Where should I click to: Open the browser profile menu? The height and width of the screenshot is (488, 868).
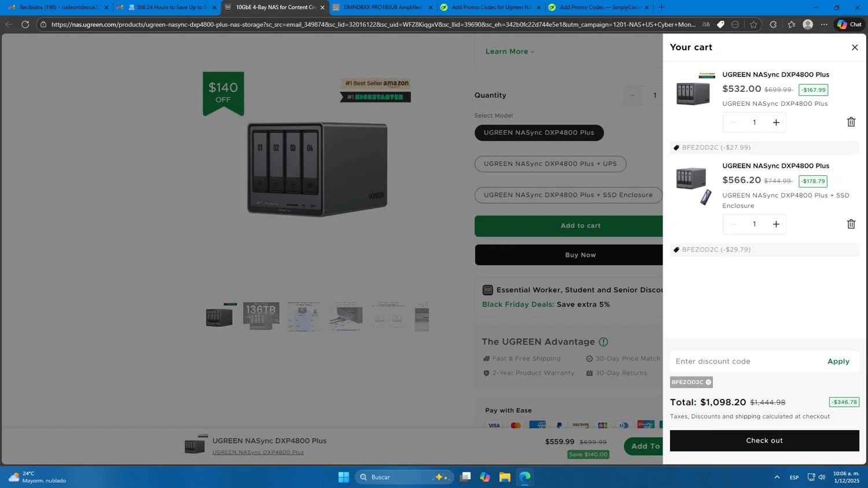(x=808, y=24)
